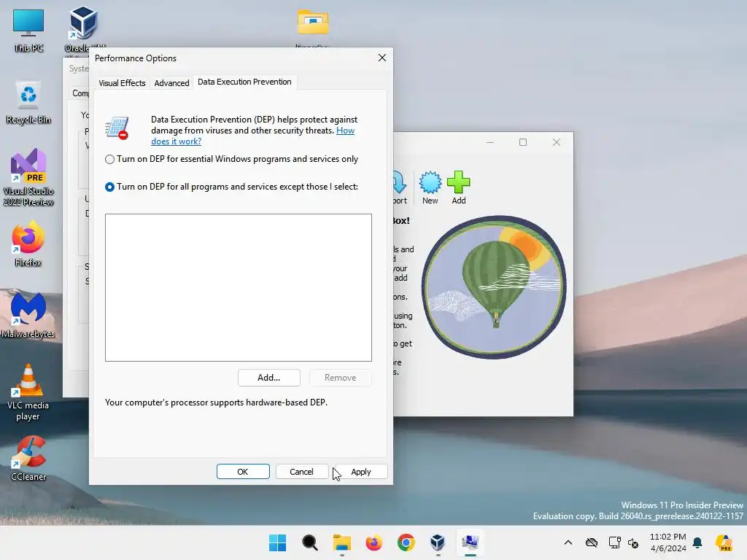Click the cloud sync tray icon
747x560 pixels.
[591, 542]
